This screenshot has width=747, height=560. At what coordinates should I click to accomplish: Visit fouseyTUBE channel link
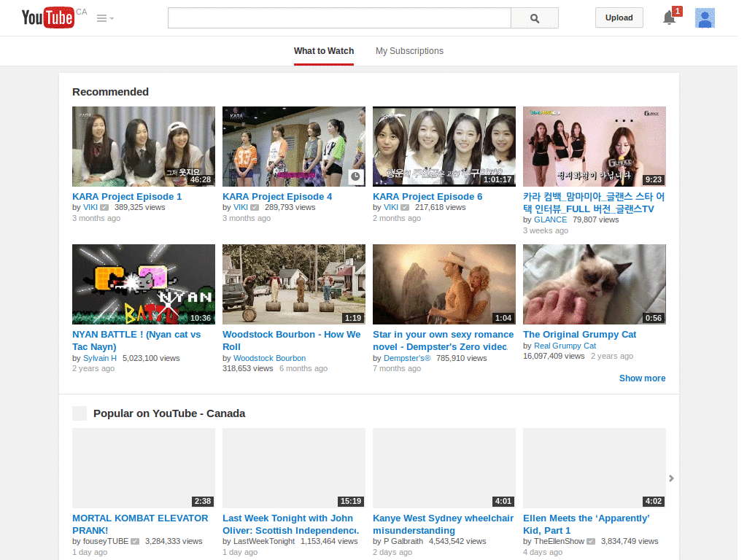point(106,542)
